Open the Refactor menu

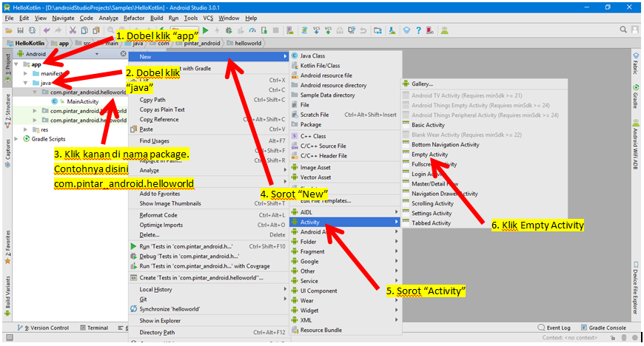(x=134, y=18)
